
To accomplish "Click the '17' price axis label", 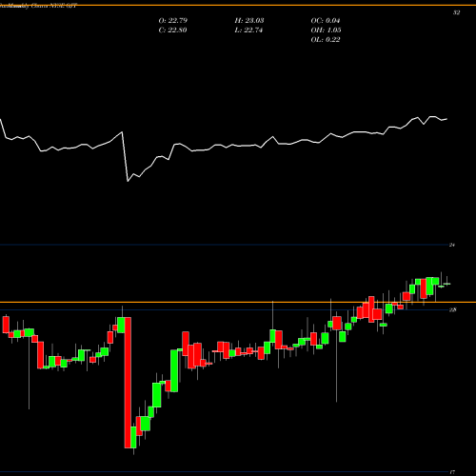I will point(452,472).
